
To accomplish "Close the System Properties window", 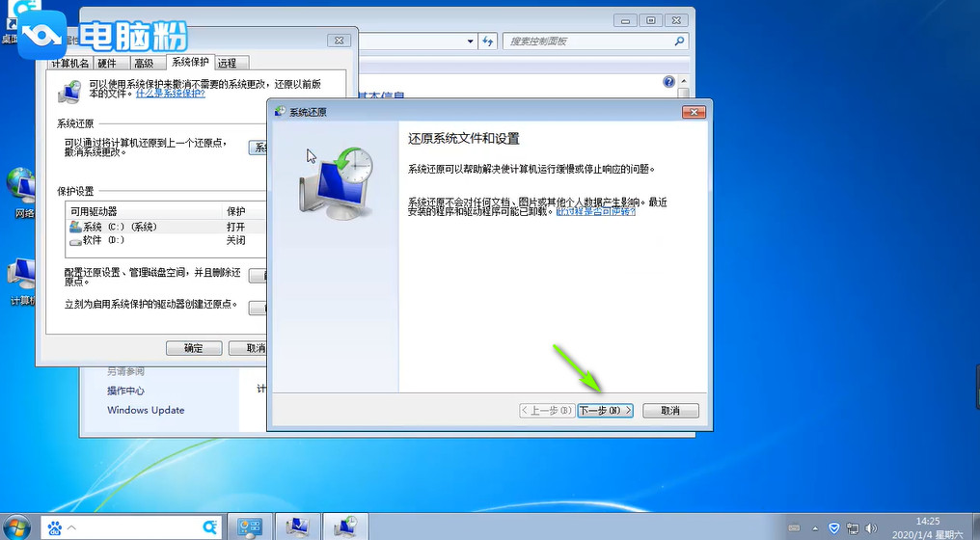I will (339, 40).
